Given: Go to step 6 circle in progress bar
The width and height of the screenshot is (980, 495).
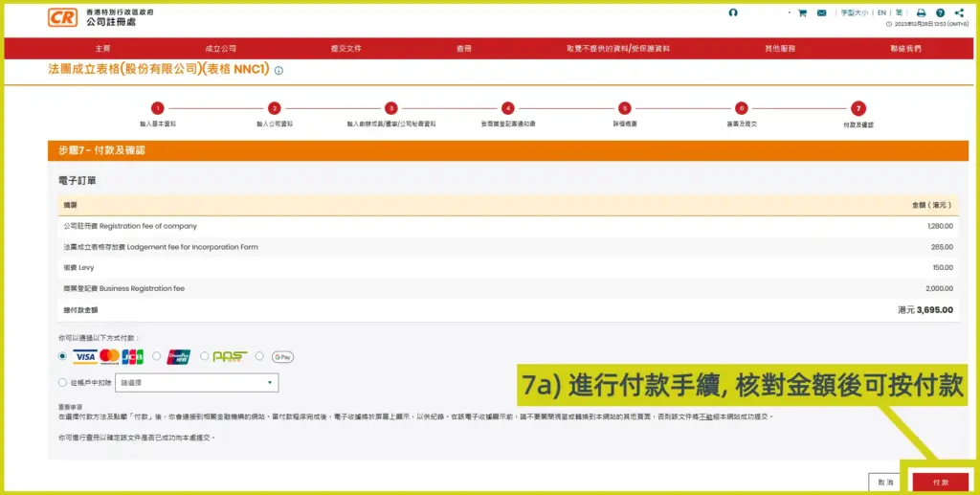Looking at the screenshot, I should pos(741,108).
